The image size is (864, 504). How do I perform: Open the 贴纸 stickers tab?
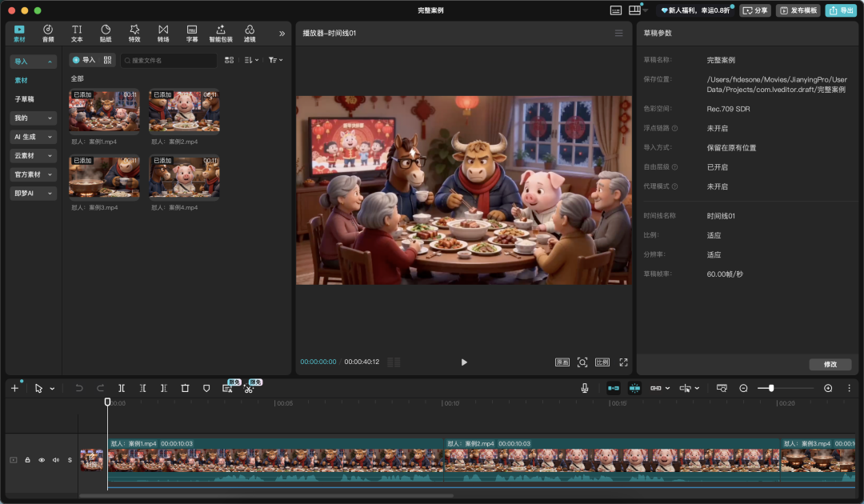106,33
